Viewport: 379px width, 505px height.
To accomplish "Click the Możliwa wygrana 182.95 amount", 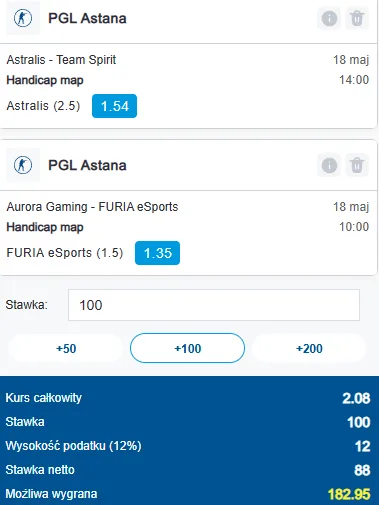I will (x=349, y=494).
